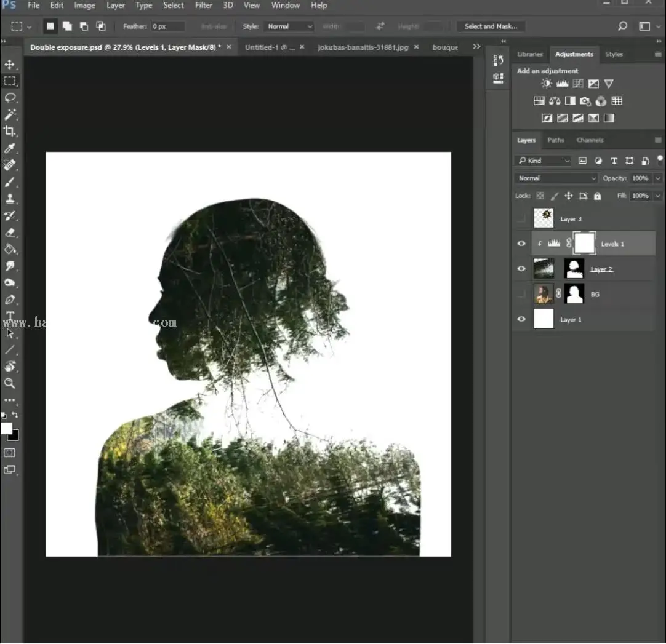666x644 pixels.
Task: Open the Style dropdown set to Normal
Action: tap(289, 26)
